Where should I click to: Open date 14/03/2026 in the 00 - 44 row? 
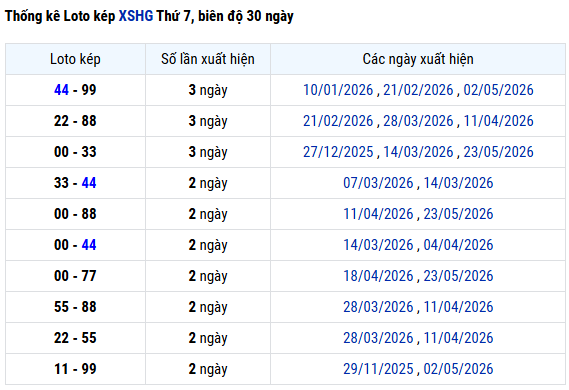(378, 245)
